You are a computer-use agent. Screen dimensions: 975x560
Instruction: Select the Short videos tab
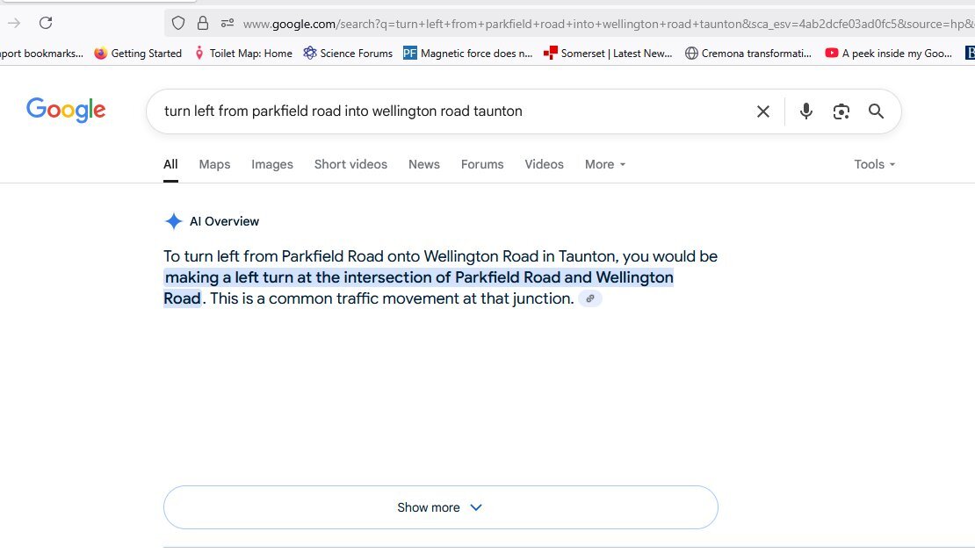coord(350,164)
